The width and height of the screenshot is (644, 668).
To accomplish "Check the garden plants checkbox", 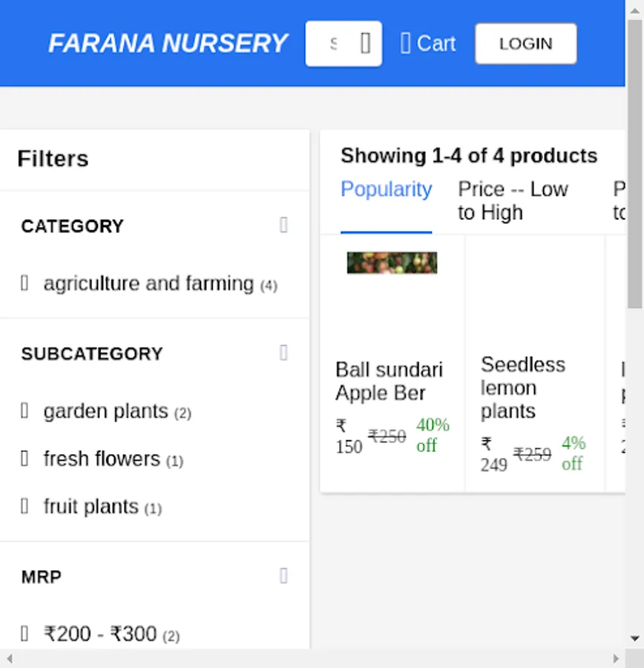I will pyautogui.click(x=24, y=411).
